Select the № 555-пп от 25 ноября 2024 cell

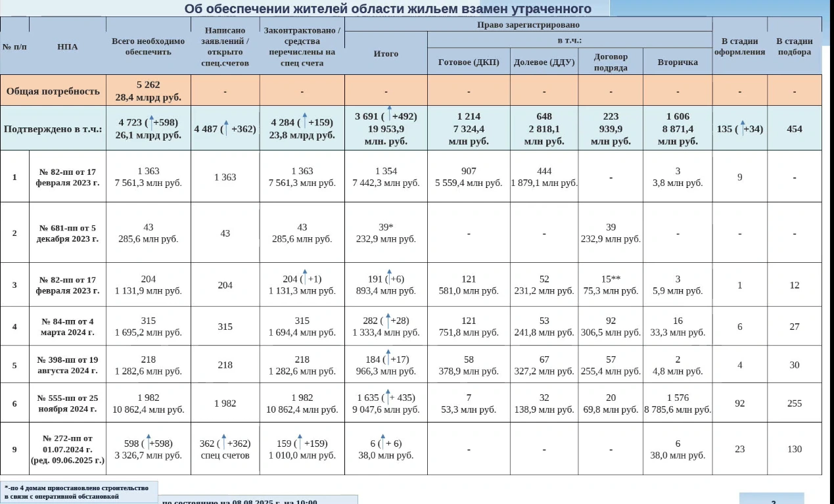[67, 403]
